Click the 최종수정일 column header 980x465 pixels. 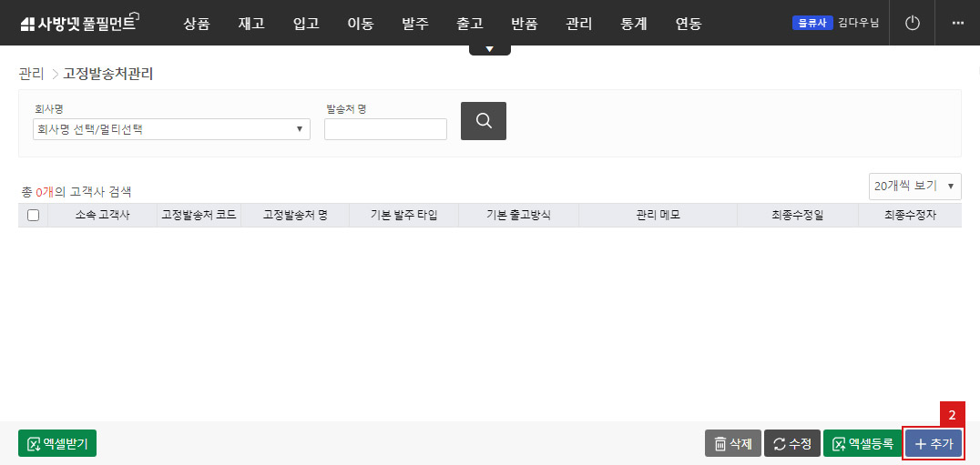pyautogui.click(x=798, y=216)
